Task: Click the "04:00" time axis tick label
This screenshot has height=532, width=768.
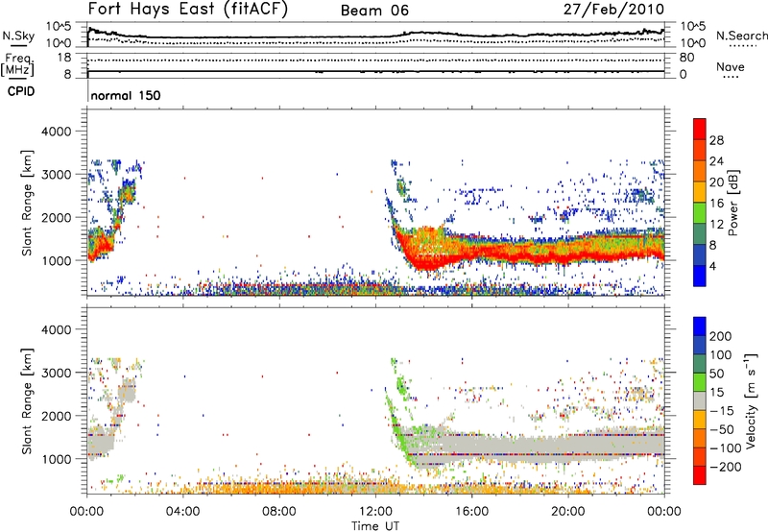Action: (x=183, y=512)
